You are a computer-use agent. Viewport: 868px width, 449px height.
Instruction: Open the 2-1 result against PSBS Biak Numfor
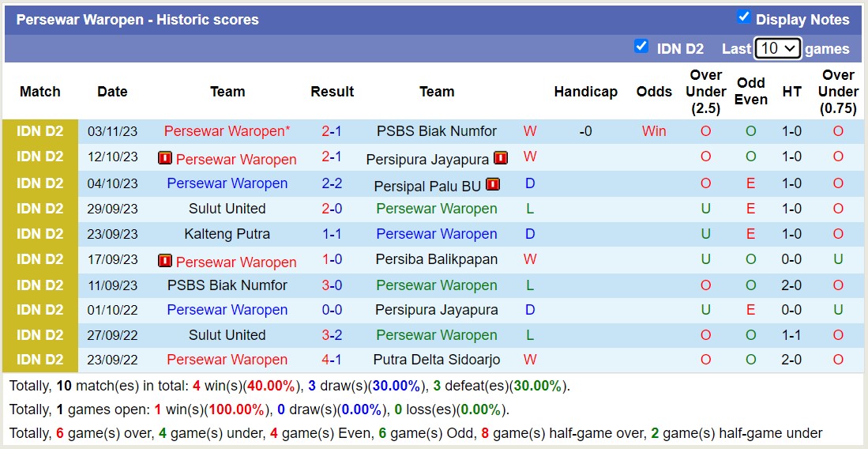[332, 131]
